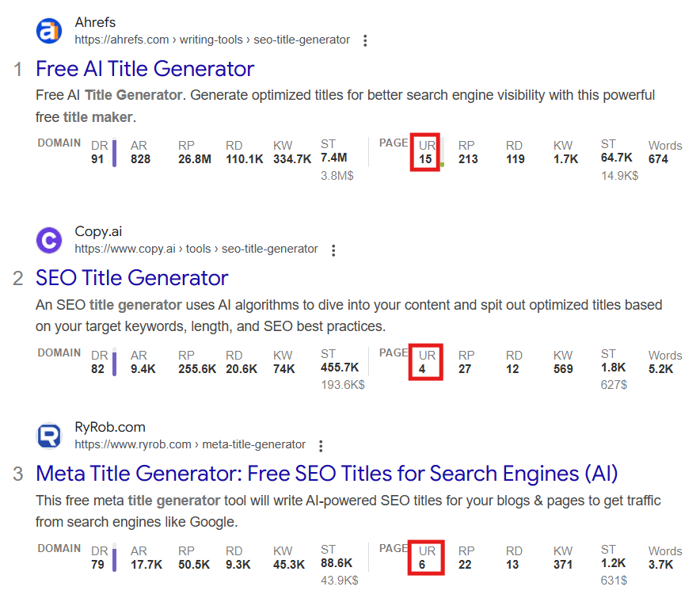Open the SEO Title Generator result
The image size is (700, 598).
coord(131,278)
